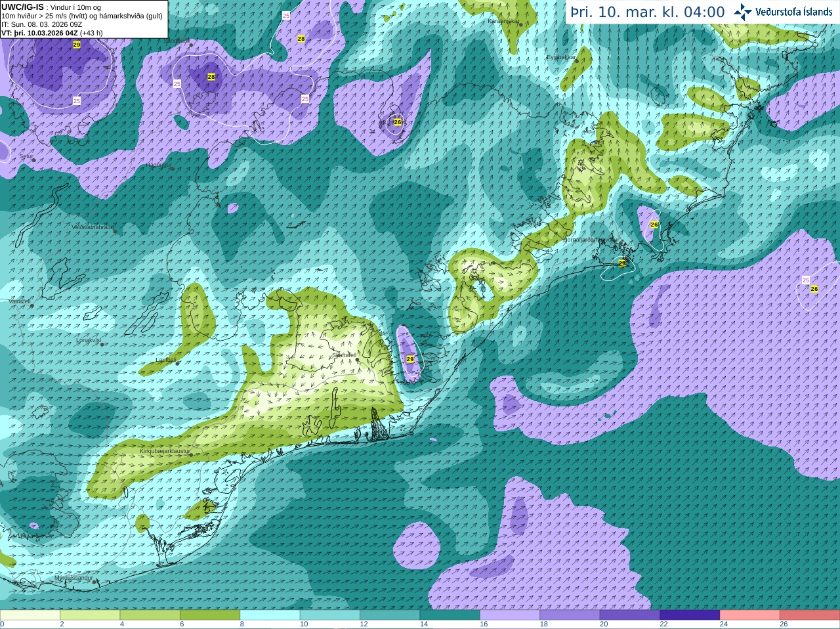The width and height of the screenshot is (840, 629).
Task: Click the medium teal 12–14 legend swatch
Action: 390,615
